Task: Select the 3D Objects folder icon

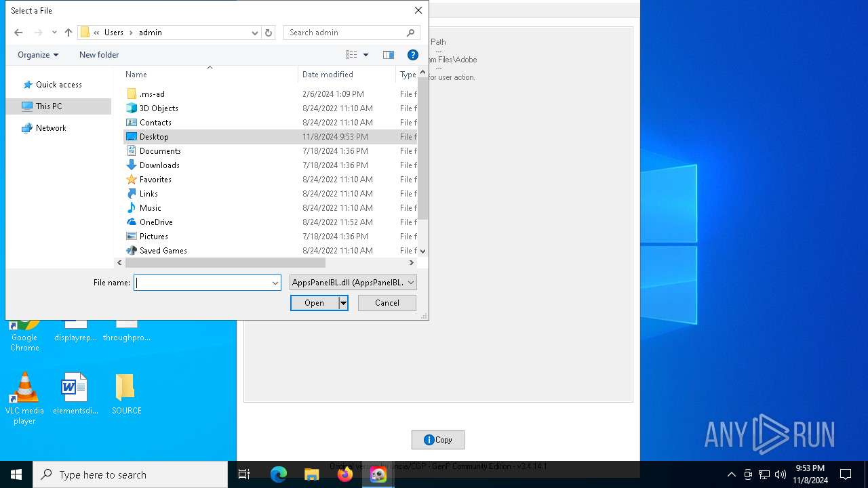Action: click(132, 108)
